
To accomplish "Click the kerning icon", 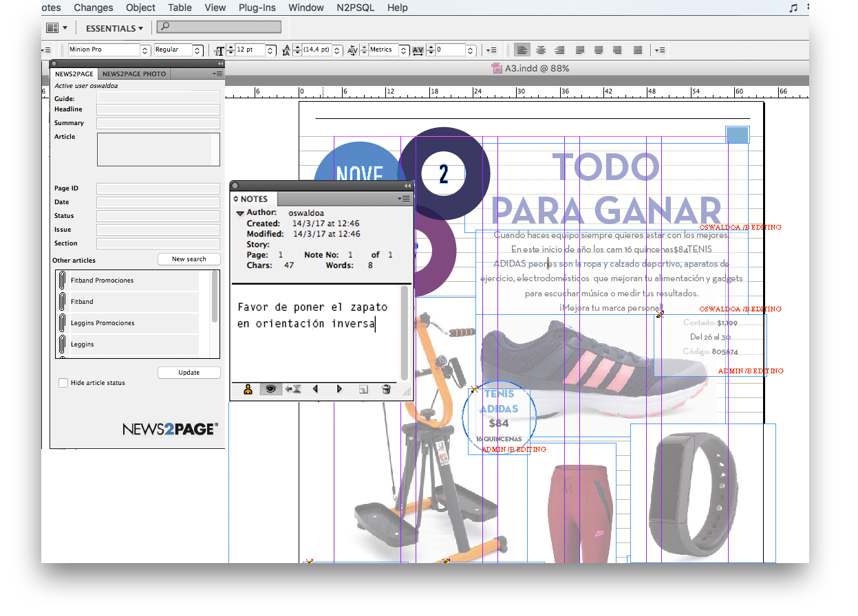I will [x=352, y=50].
